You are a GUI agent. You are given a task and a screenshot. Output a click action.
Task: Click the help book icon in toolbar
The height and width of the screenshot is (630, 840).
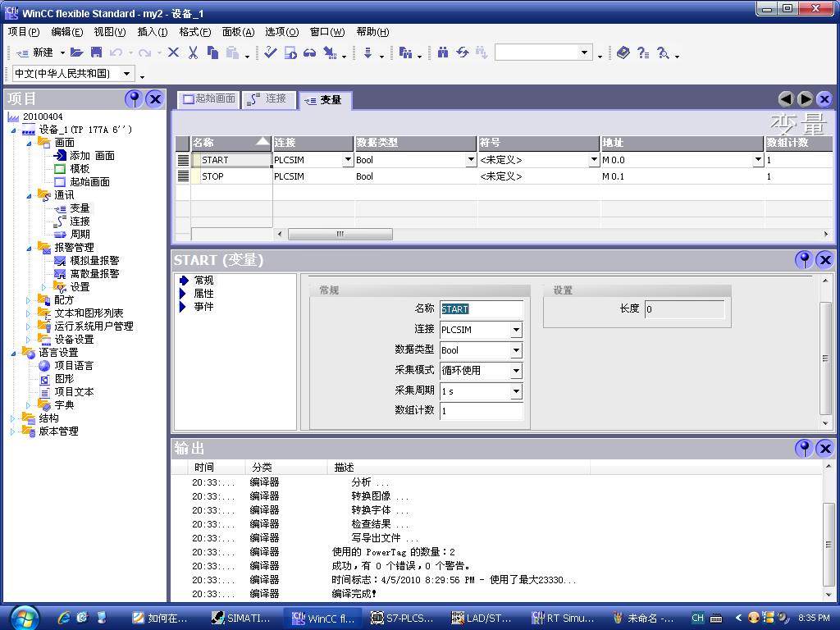coord(623,52)
